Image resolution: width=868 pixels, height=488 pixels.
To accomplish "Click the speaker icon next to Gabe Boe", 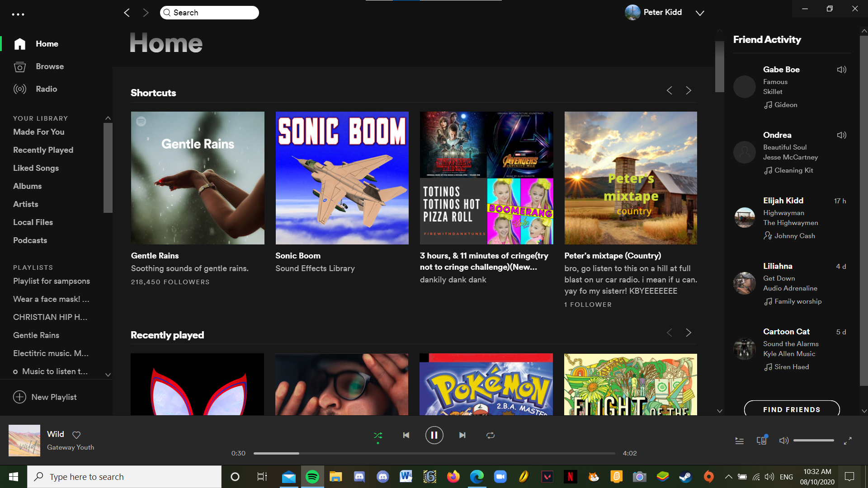I will pos(841,70).
